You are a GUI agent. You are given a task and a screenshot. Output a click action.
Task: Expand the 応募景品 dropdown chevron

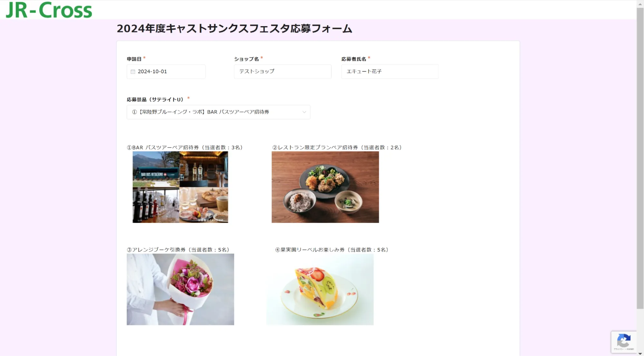point(304,112)
